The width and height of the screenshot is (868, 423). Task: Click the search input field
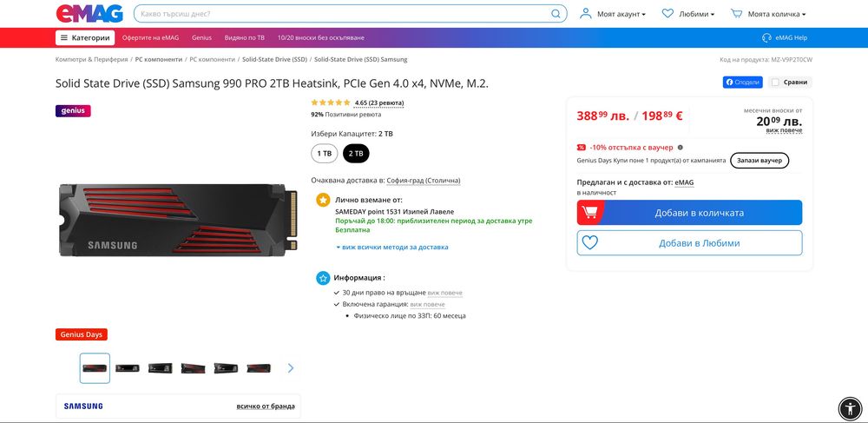[x=343, y=14]
